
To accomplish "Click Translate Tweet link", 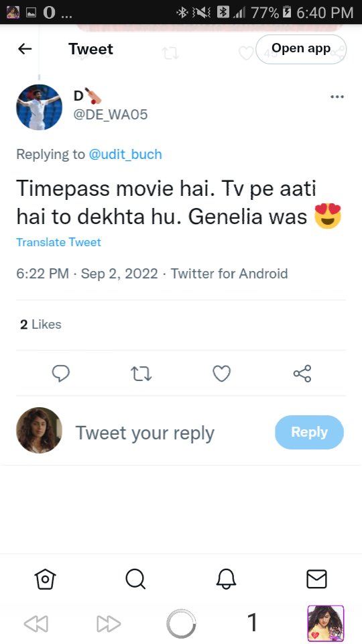I will (59, 242).
